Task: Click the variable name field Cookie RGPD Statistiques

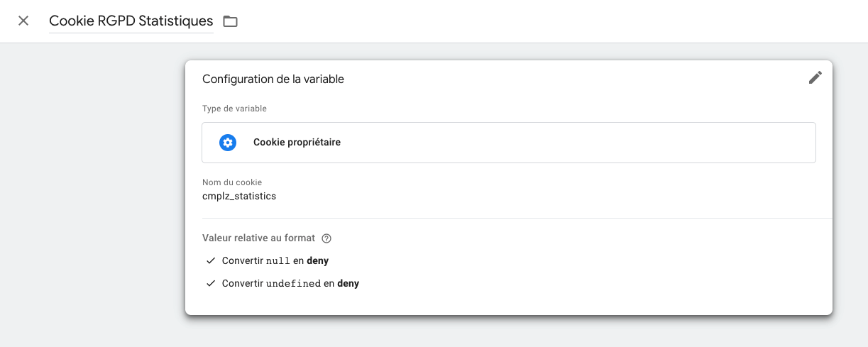Action: coord(131,21)
